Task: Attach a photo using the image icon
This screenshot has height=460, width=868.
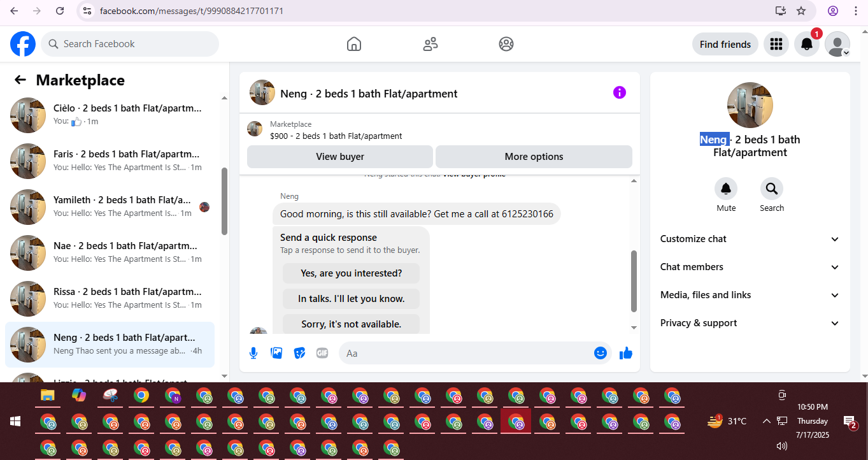Action: 276,353
